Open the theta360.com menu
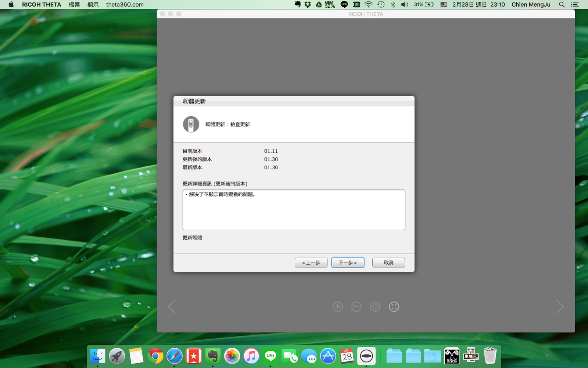This screenshot has height=368, width=588. 125,4
